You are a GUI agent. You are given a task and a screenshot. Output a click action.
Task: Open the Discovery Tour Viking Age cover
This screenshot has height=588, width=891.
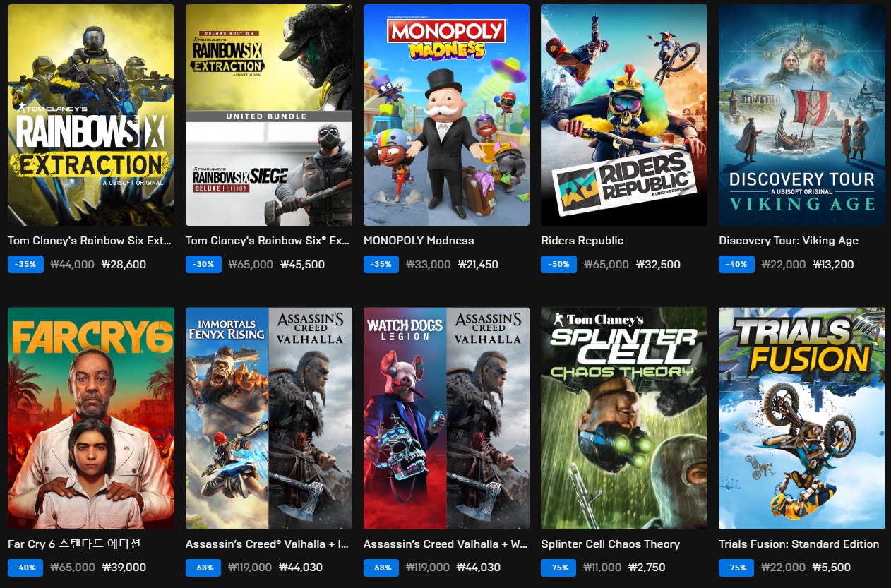802,115
